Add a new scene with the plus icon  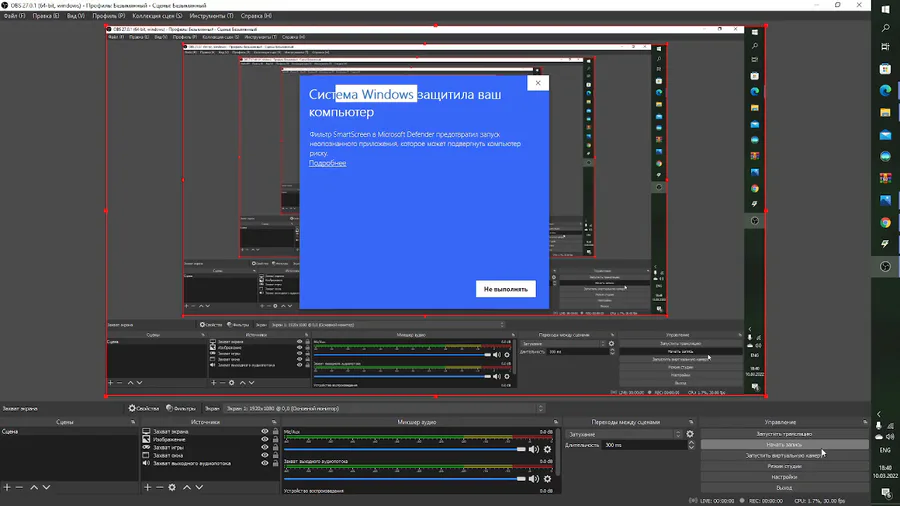click(7, 487)
